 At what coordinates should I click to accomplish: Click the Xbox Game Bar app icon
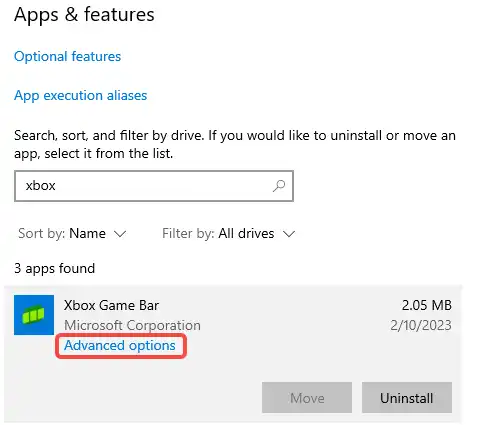click(x=34, y=315)
